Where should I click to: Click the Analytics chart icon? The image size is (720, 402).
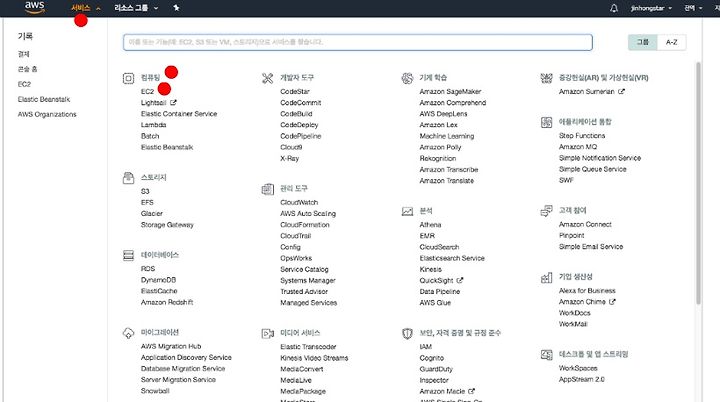(x=407, y=211)
